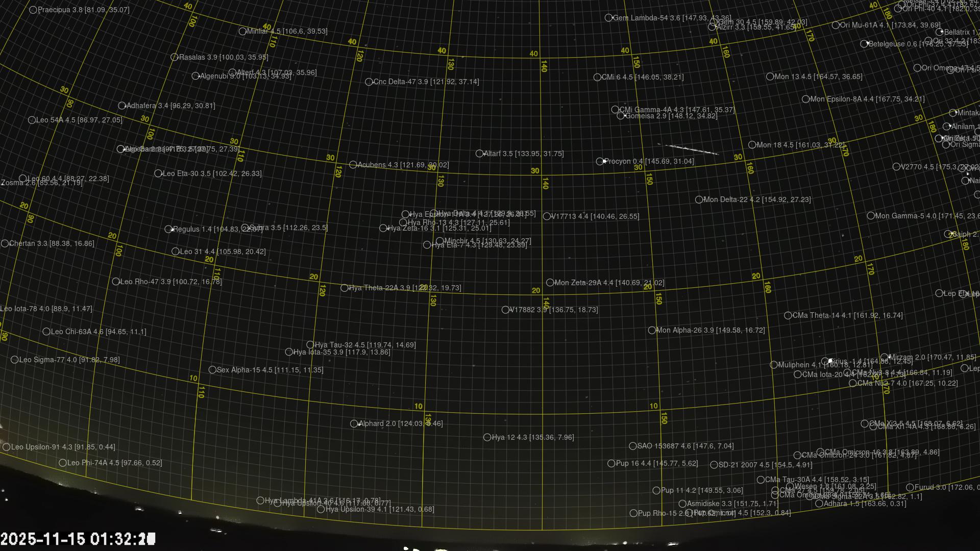Click the CMi 6 star marker
The width and height of the screenshot is (980, 551).
(597, 77)
